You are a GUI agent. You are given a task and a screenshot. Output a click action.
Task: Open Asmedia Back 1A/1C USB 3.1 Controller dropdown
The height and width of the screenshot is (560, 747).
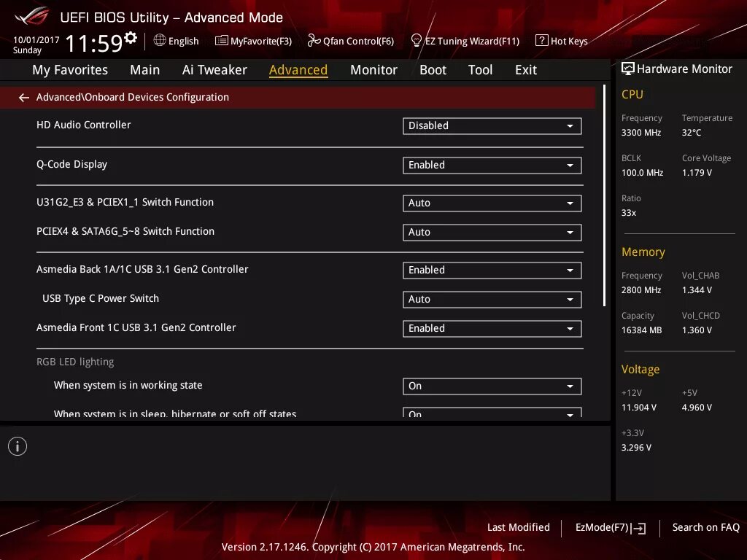[492, 271]
